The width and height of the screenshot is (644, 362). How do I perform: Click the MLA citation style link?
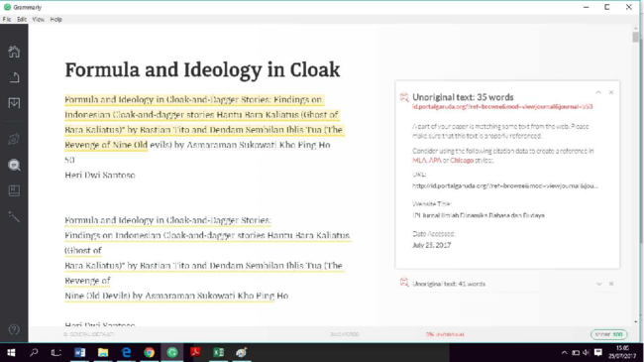(x=419, y=161)
